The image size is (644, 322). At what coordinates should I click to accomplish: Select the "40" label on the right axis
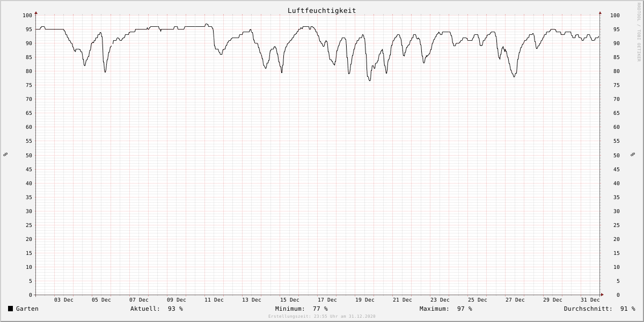click(x=617, y=184)
